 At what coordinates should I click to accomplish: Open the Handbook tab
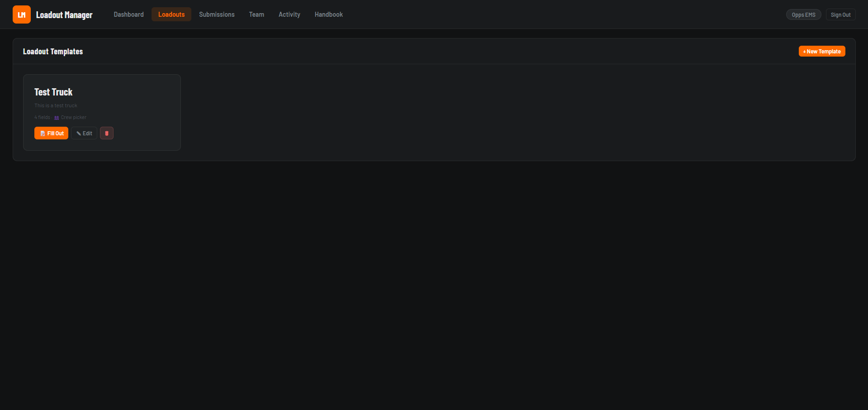pos(328,14)
